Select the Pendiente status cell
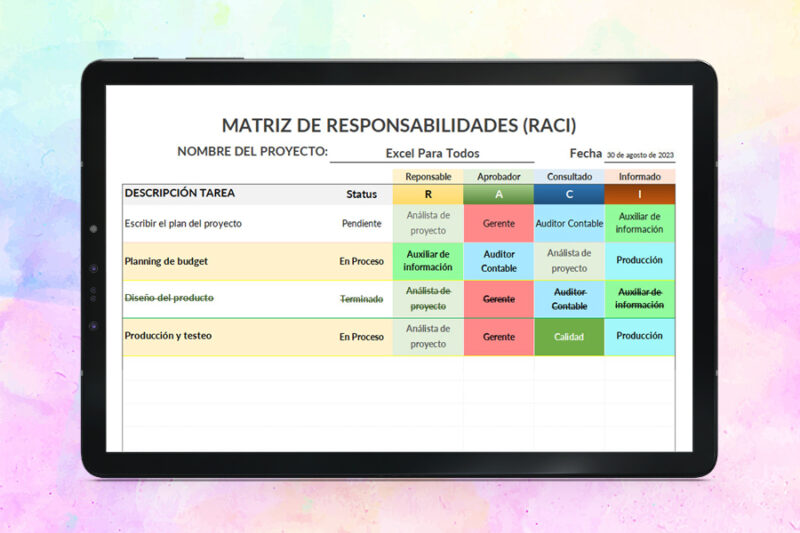The width and height of the screenshot is (800, 533). tap(361, 223)
